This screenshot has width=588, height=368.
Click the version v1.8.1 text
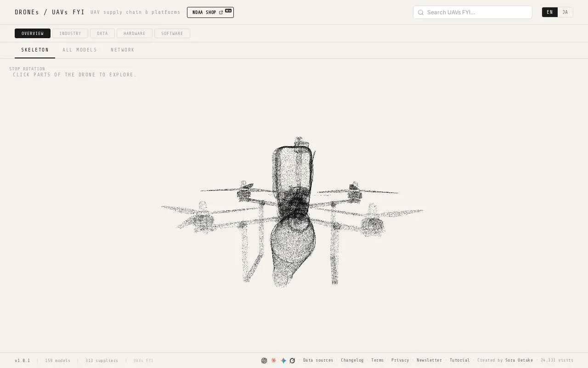pyautogui.click(x=23, y=361)
